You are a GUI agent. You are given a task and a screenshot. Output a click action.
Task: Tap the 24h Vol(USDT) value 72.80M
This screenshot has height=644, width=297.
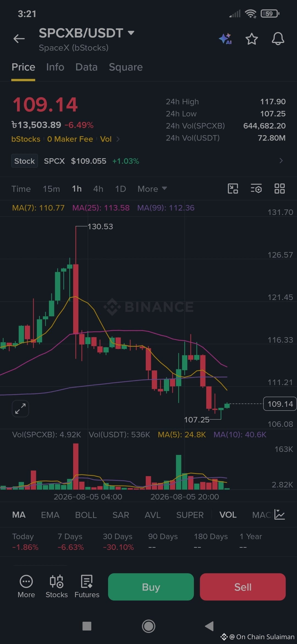[x=272, y=138]
